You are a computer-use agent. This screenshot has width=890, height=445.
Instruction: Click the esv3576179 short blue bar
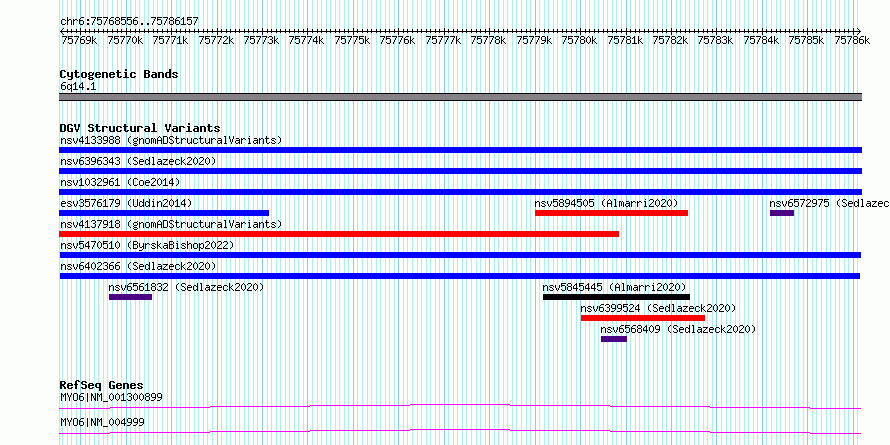click(164, 213)
